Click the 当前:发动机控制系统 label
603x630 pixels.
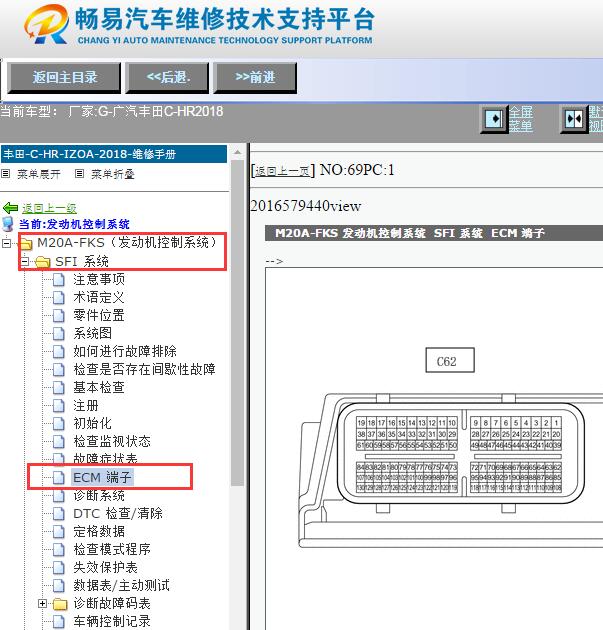click(x=74, y=224)
